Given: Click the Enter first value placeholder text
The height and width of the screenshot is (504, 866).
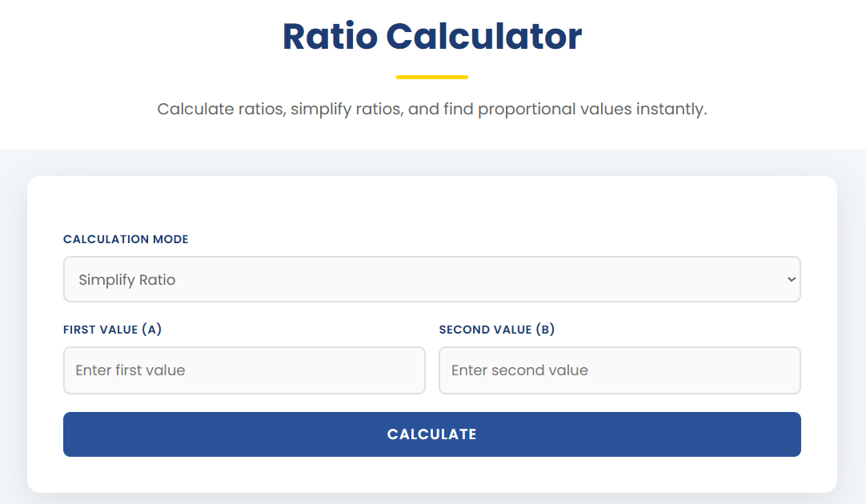Looking at the screenshot, I should [130, 370].
